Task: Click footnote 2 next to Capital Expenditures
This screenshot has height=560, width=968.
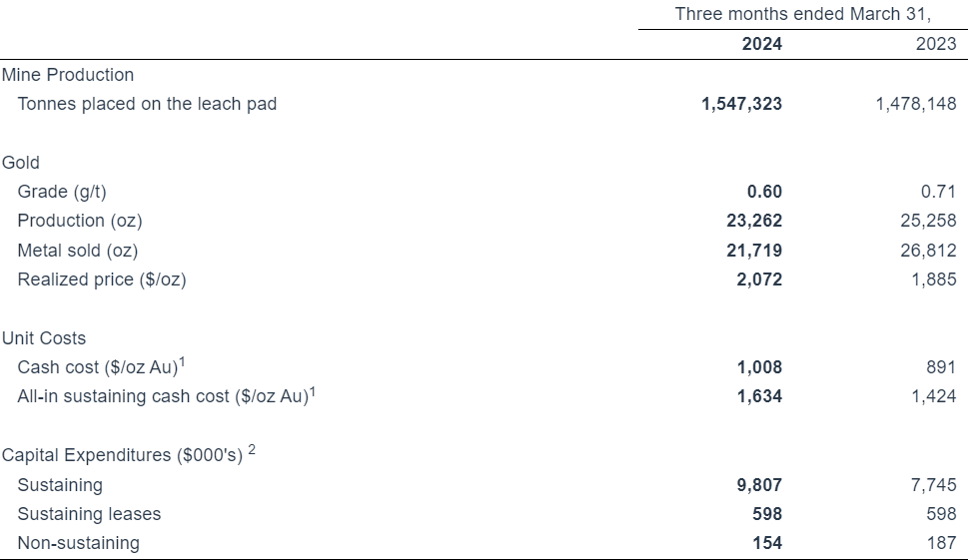Action: click(252, 450)
